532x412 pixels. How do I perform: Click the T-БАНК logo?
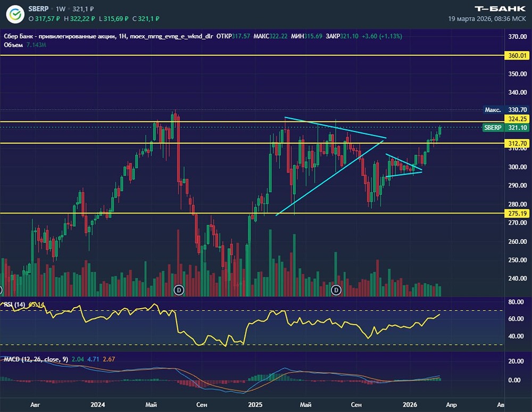[x=500, y=9]
